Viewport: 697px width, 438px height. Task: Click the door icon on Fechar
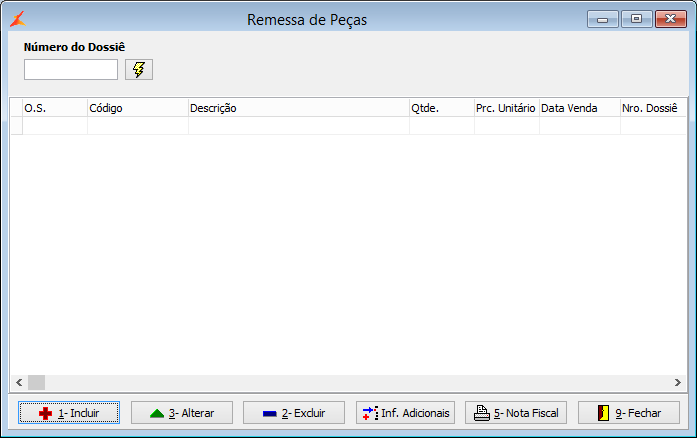[x=603, y=413]
